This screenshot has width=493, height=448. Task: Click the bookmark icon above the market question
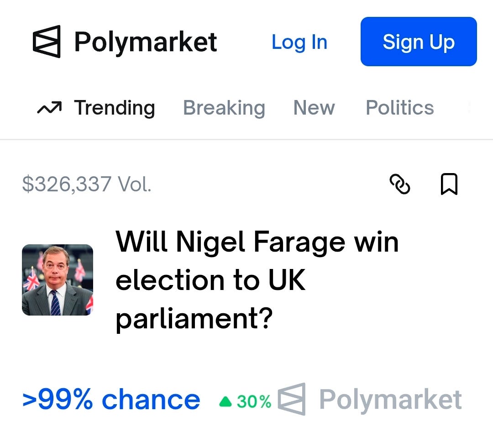(450, 184)
